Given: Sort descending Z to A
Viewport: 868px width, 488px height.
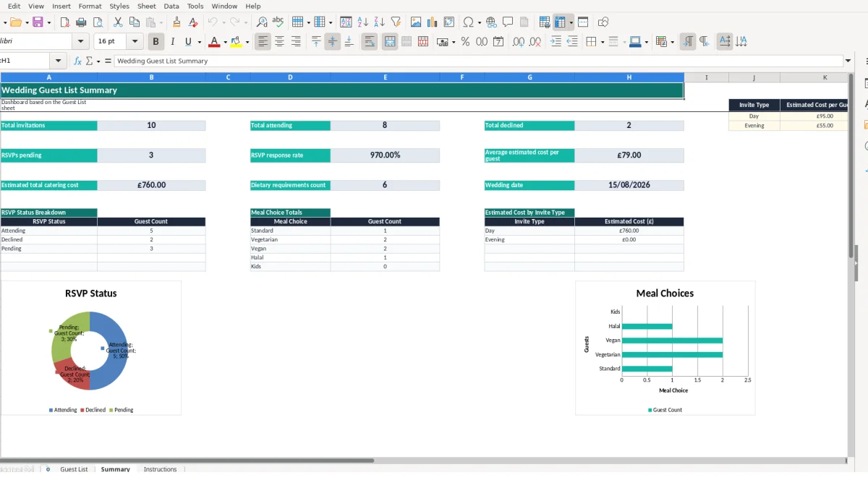Looking at the screenshot, I should click(x=379, y=22).
